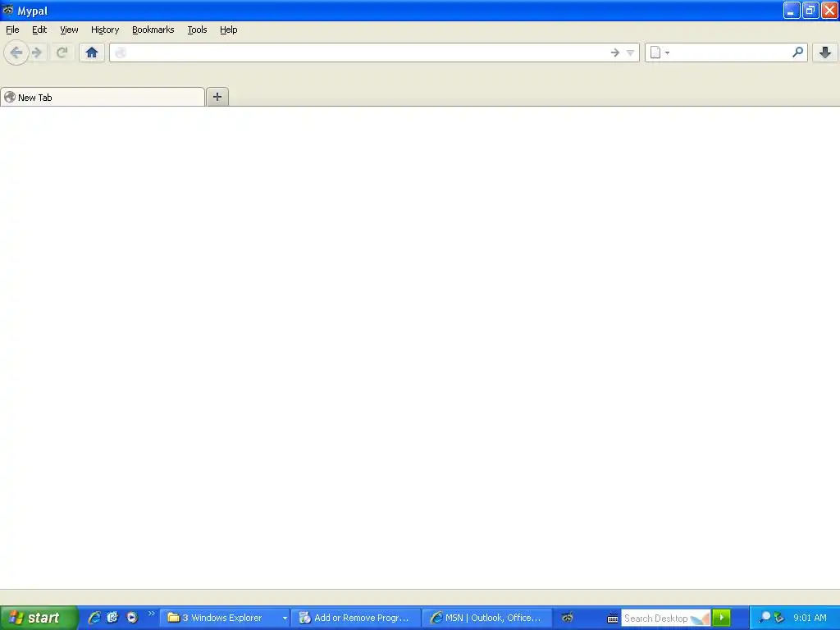Click the Mypal taskbar button

(568, 618)
